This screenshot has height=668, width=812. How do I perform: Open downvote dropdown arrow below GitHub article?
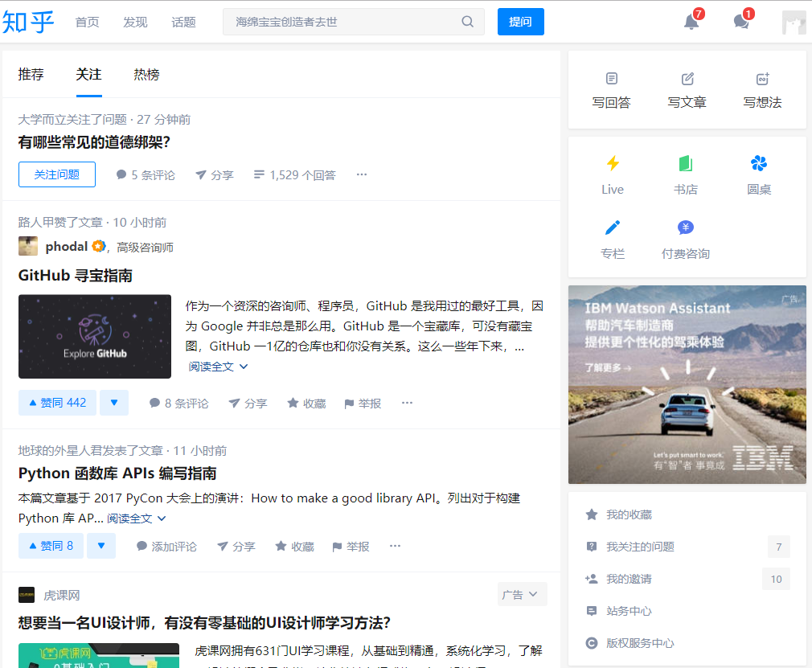click(x=113, y=403)
